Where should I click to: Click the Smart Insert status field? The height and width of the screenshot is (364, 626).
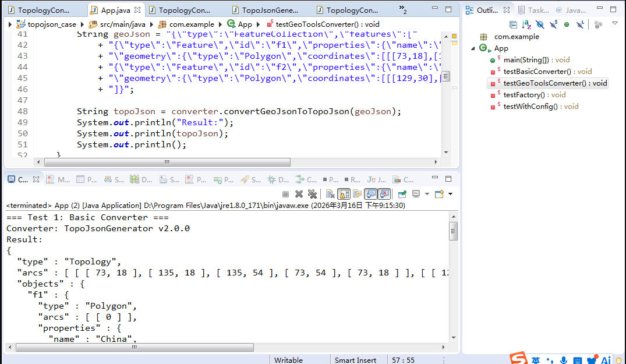coord(355,360)
